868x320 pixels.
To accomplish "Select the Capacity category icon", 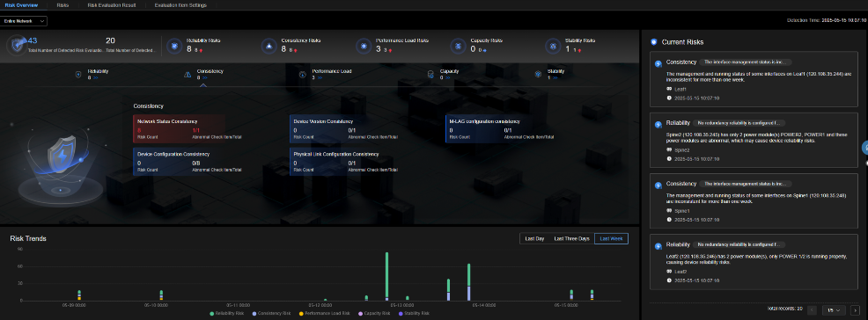I will click(x=430, y=74).
